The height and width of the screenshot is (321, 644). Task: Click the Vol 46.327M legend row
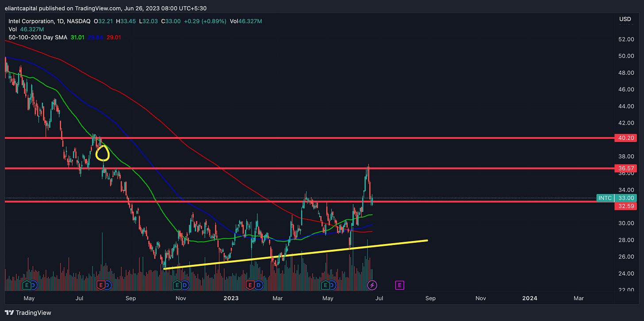26,29
